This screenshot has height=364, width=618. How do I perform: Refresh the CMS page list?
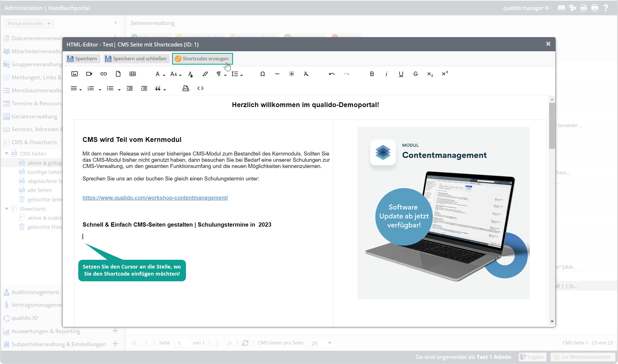245,343
